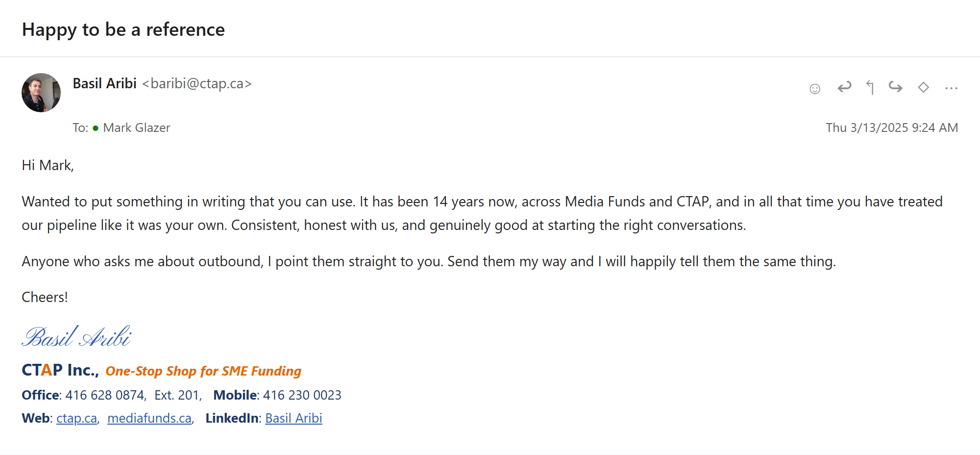Select the cursive Basil Aribi signature image
This screenshot has height=455, width=980.
77,336
